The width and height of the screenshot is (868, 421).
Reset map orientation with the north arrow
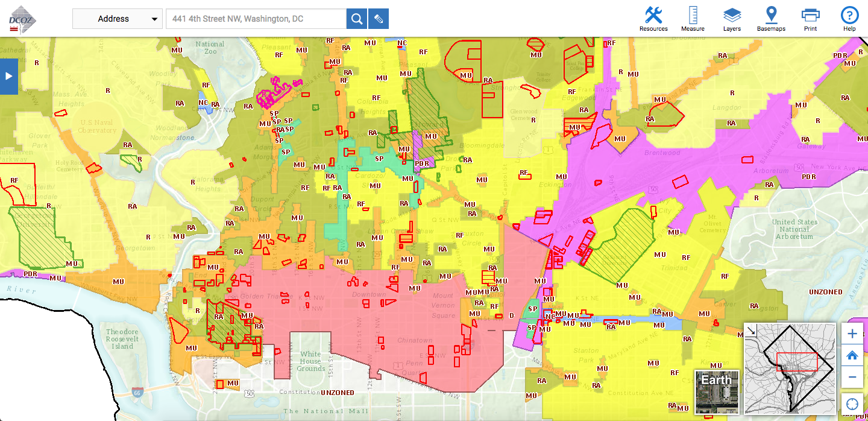point(752,331)
